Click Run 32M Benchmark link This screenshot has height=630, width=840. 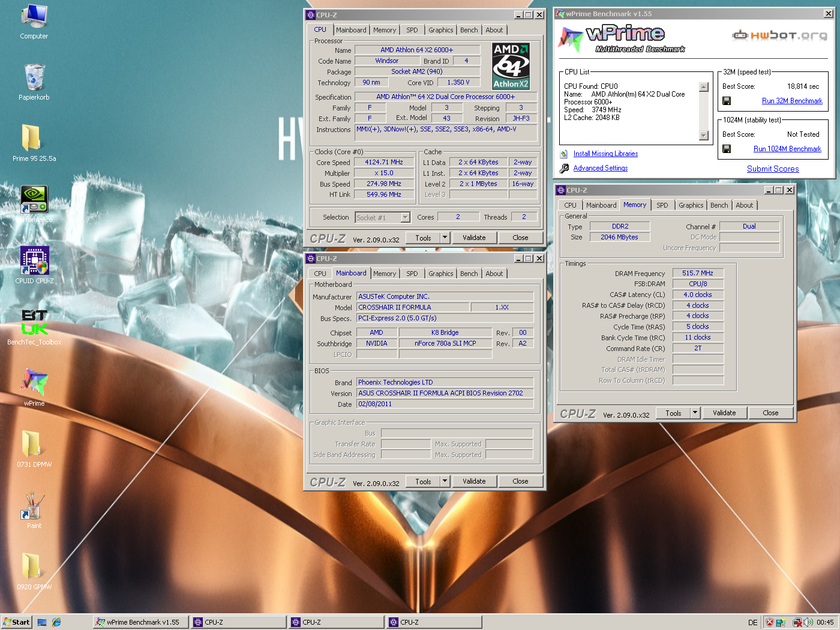(x=792, y=101)
